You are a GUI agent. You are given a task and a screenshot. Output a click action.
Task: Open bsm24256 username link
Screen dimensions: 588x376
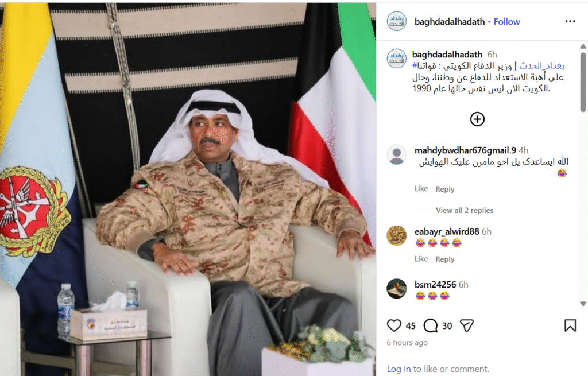point(435,285)
